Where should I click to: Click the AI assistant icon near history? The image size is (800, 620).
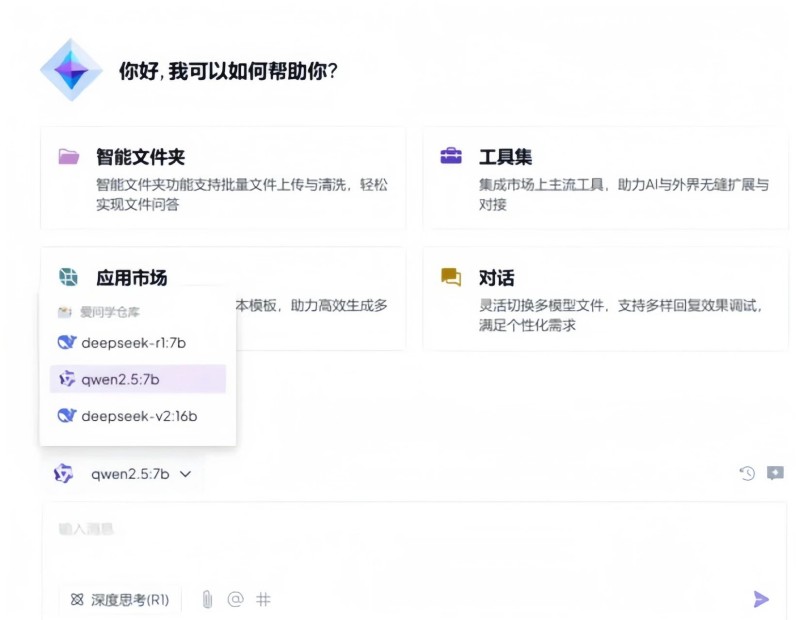[775, 473]
